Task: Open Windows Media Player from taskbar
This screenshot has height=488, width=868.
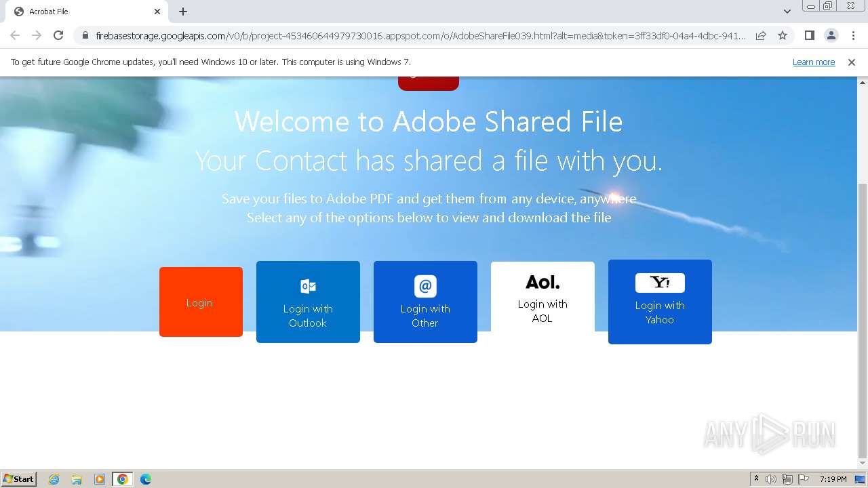Action: [x=100, y=479]
